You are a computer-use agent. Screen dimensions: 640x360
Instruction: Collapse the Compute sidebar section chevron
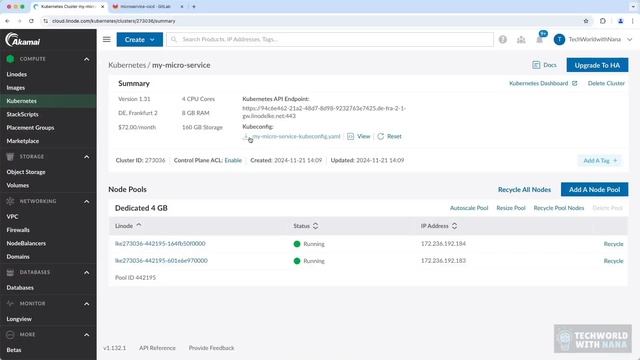point(87,59)
